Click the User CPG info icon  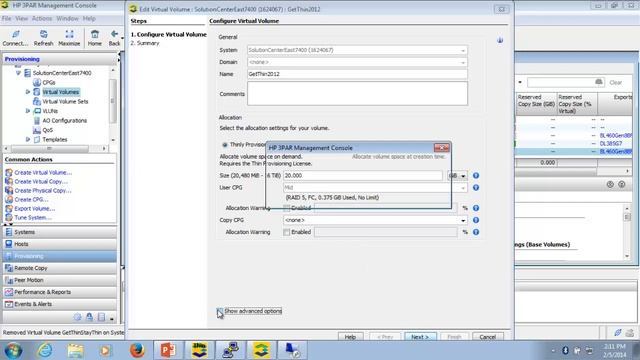476,188
